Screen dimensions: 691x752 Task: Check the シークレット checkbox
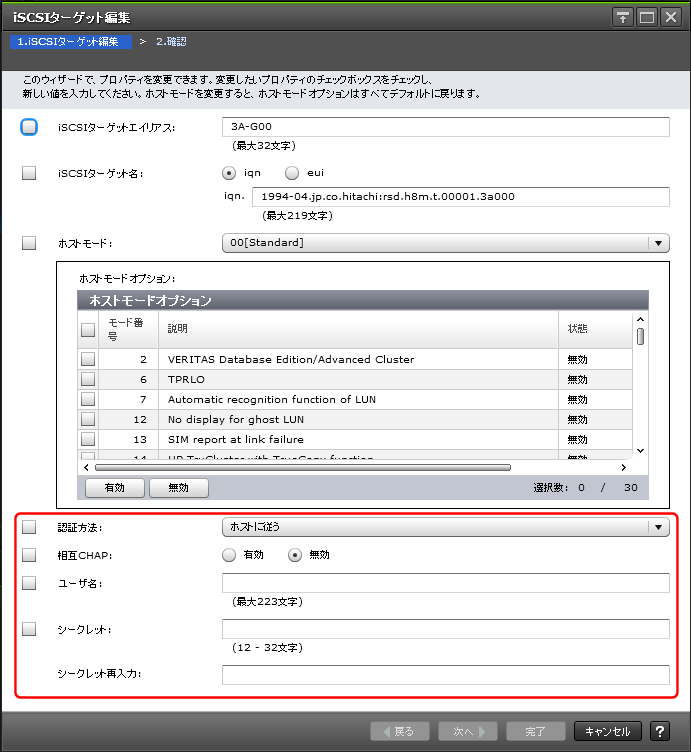coord(29,629)
